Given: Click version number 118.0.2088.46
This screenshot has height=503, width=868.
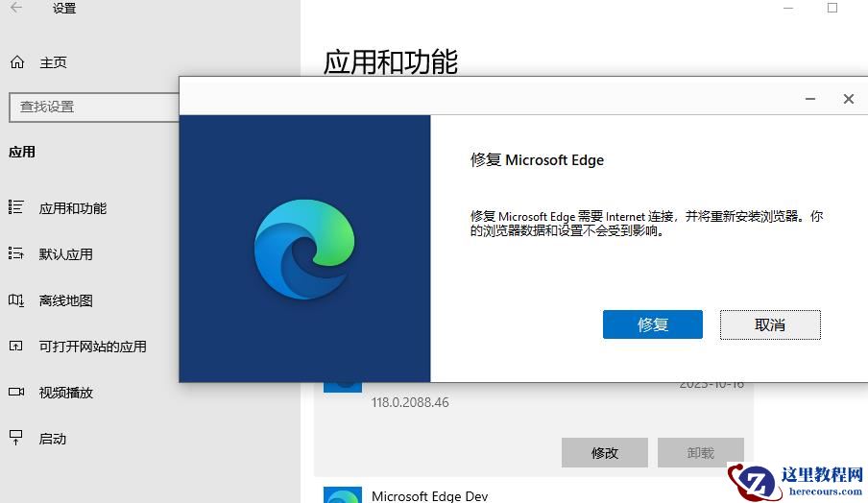Looking at the screenshot, I should tap(410, 402).
